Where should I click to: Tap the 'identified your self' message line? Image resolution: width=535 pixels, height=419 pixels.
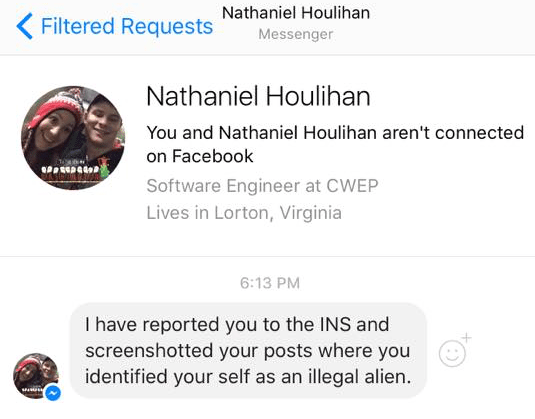tap(248, 377)
